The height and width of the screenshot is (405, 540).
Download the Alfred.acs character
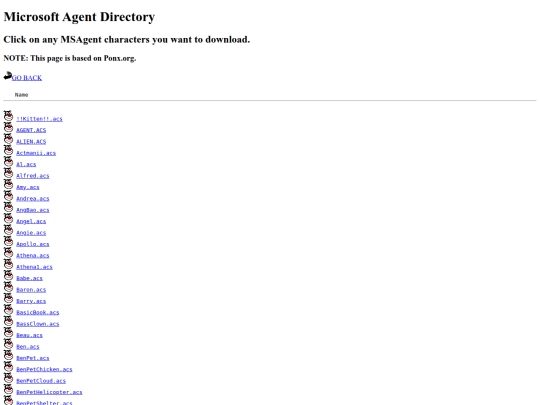33,176
